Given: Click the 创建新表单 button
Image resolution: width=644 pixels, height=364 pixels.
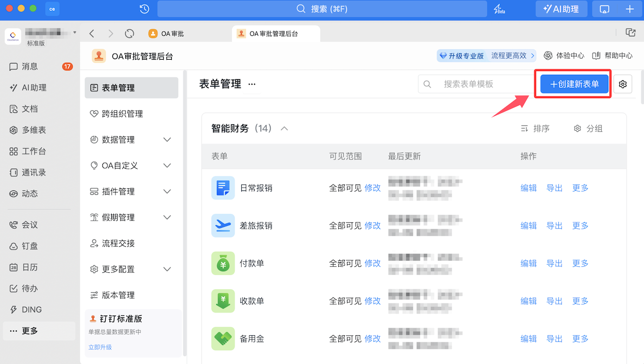Looking at the screenshot, I should (x=574, y=84).
